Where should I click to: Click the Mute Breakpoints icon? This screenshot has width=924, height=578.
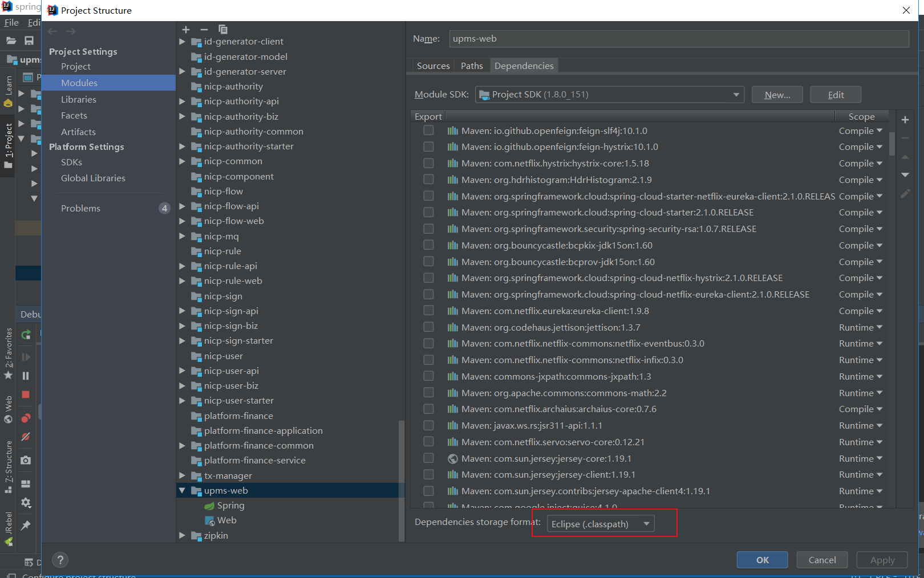click(x=26, y=437)
